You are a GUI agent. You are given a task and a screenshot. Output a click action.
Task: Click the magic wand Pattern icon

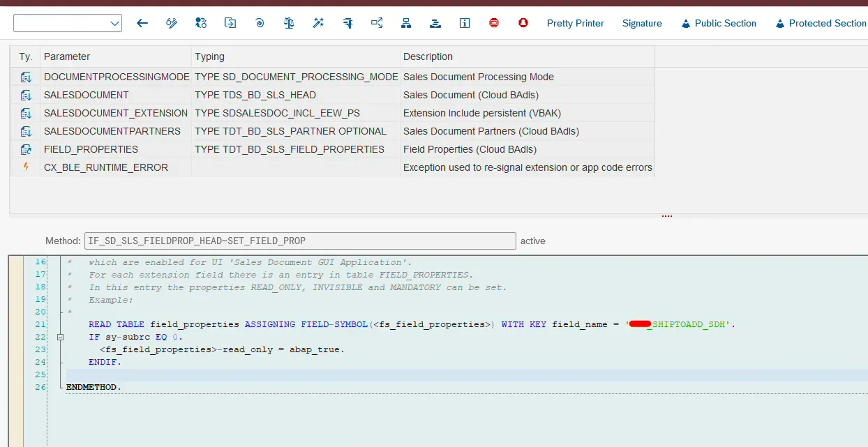coord(318,23)
